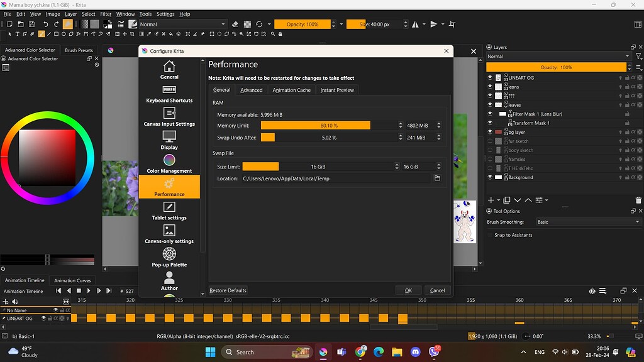Select the Rectangle tool
The width and height of the screenshot is (644, 362).
click(x=56, y=34)
